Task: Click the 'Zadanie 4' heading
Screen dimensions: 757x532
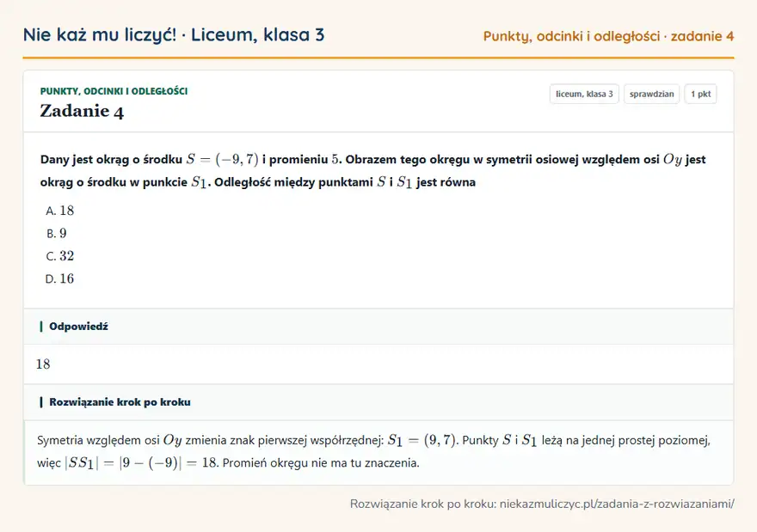Action: click(x=82, y=111)
